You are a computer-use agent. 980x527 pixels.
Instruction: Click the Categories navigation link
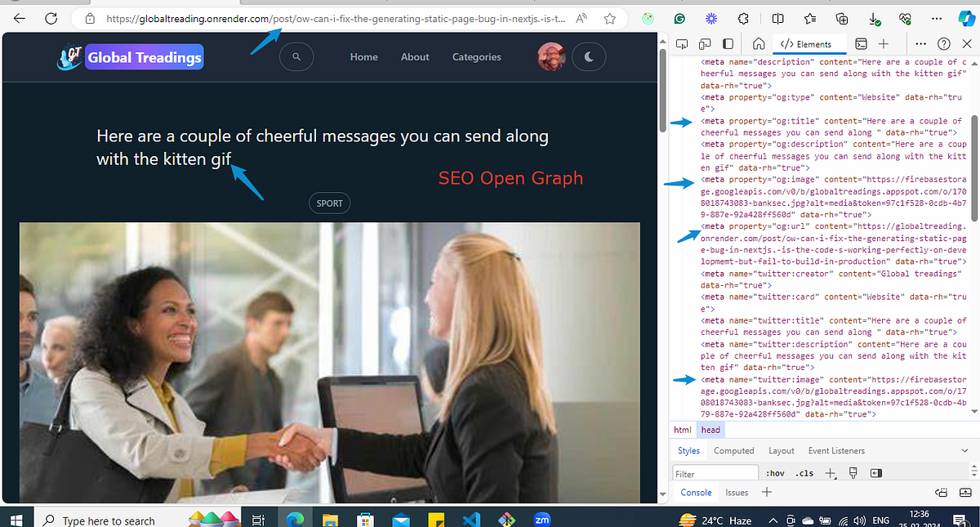(x=476, y=56)
